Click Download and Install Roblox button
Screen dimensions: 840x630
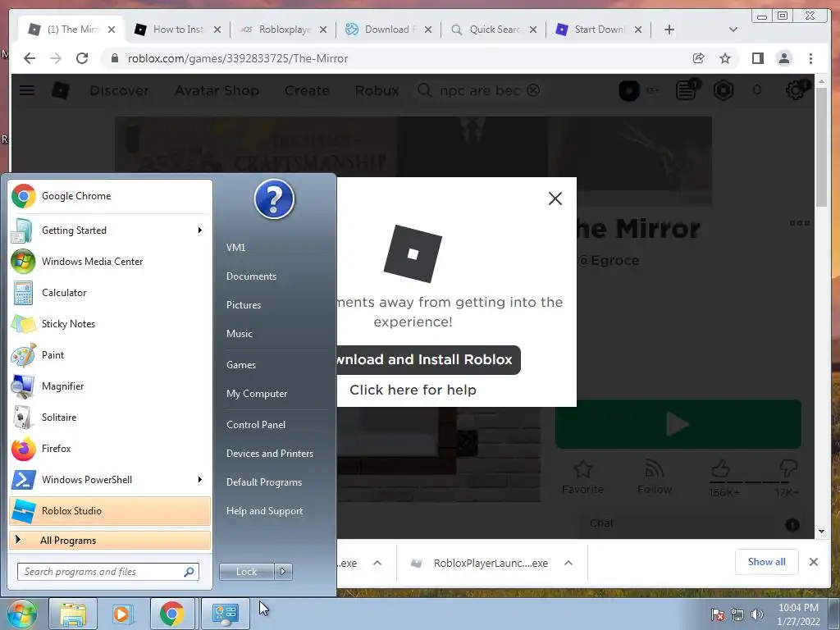tap(428, 359)
